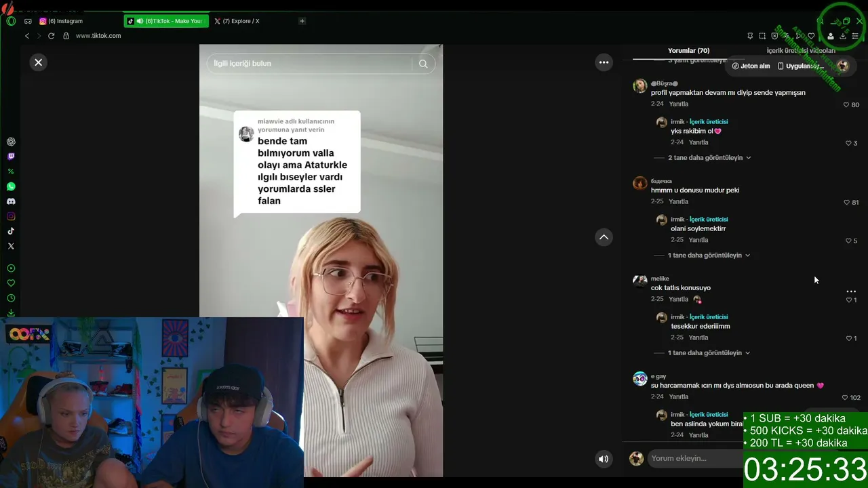Open the avatar beside 'su harcamamak icin' comment
The height and width of the screenshot is (488, 868).
[x=639, y=378]
